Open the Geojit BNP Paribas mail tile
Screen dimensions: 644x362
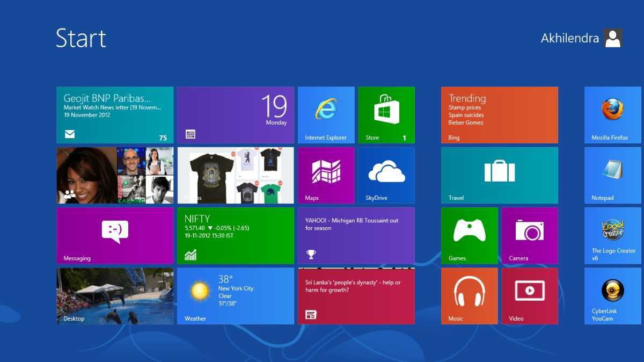coord(115,115)
